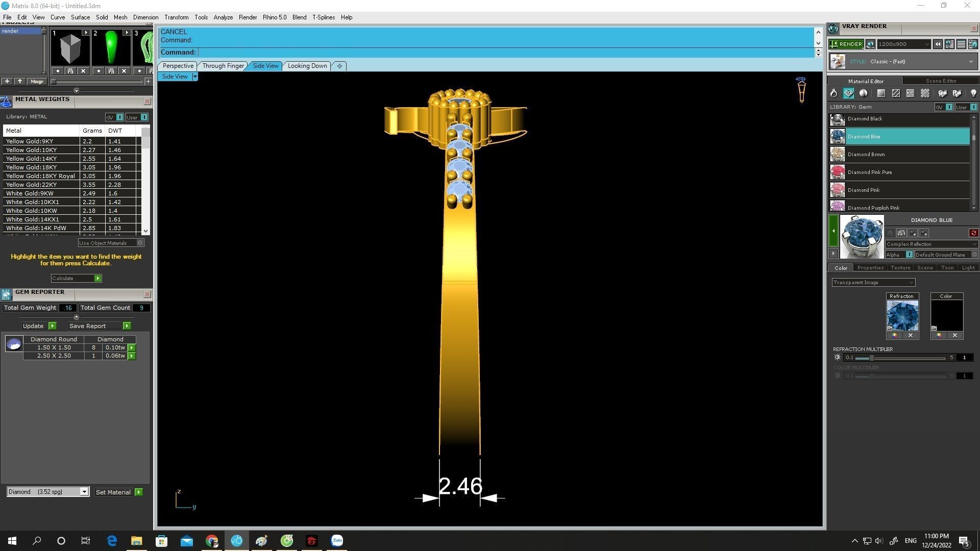Screen dimensions: 980x551
Task: Toggle GV library switch in Metal Weights
Action: click(119, 117)
